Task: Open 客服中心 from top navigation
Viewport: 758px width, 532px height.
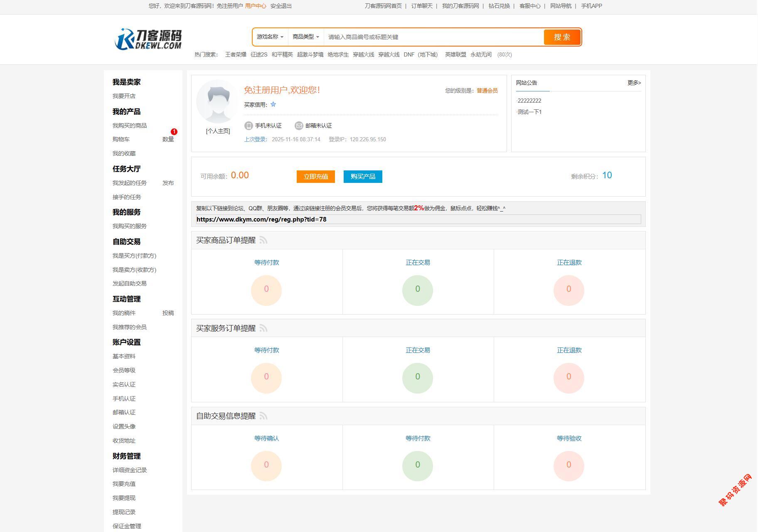Action: pyautogui.click(x=529, y=6)
